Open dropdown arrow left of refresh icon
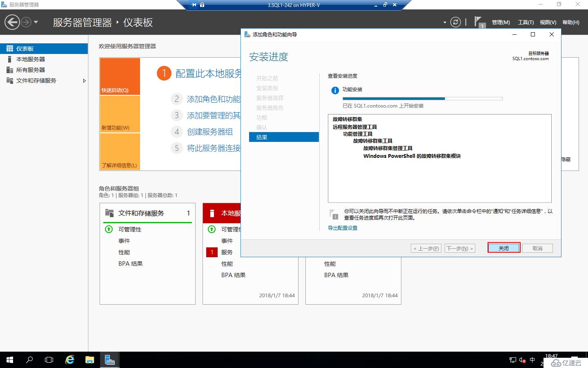588x368 pixels. [x=445, y=22]
